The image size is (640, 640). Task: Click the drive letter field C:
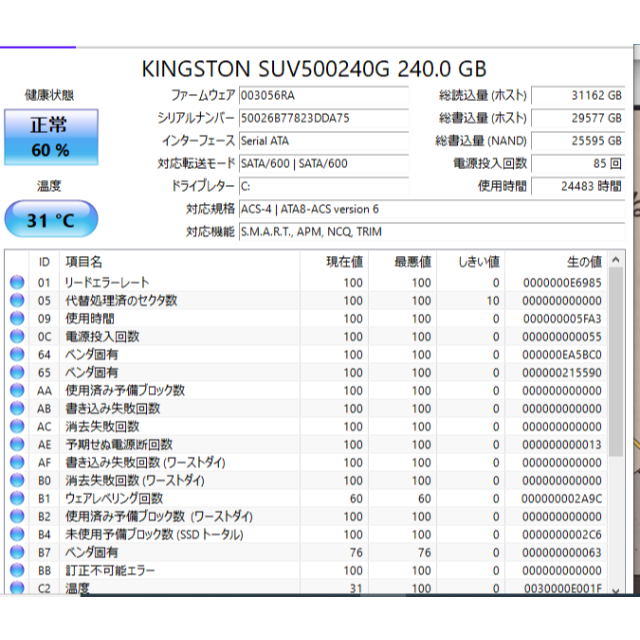point(324,187)
